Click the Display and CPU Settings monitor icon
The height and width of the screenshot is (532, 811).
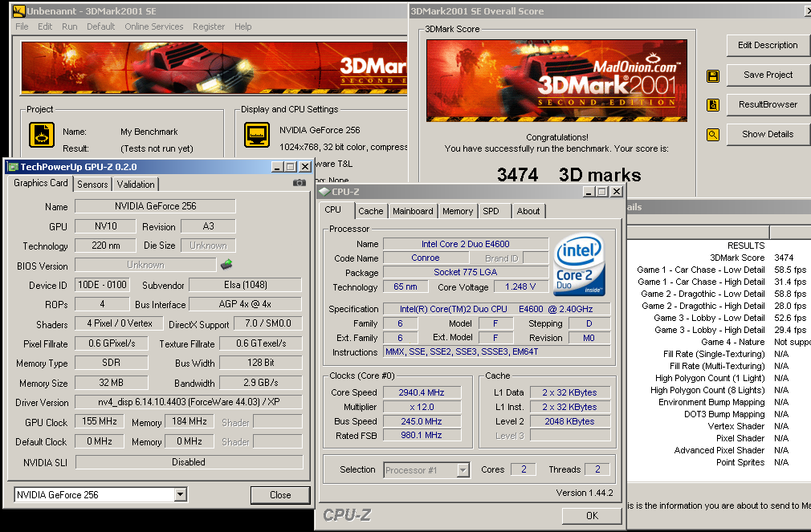click(x=257, y=135)
